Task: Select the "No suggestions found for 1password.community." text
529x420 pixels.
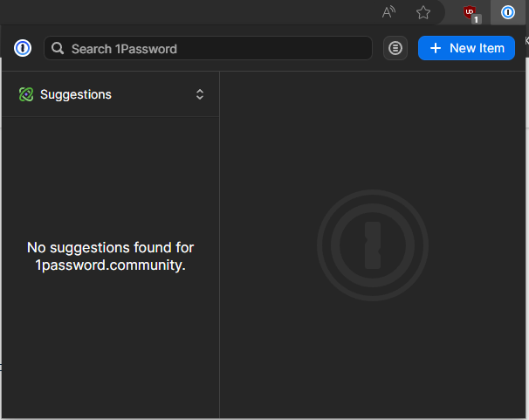Action: (x=110, y=257)
